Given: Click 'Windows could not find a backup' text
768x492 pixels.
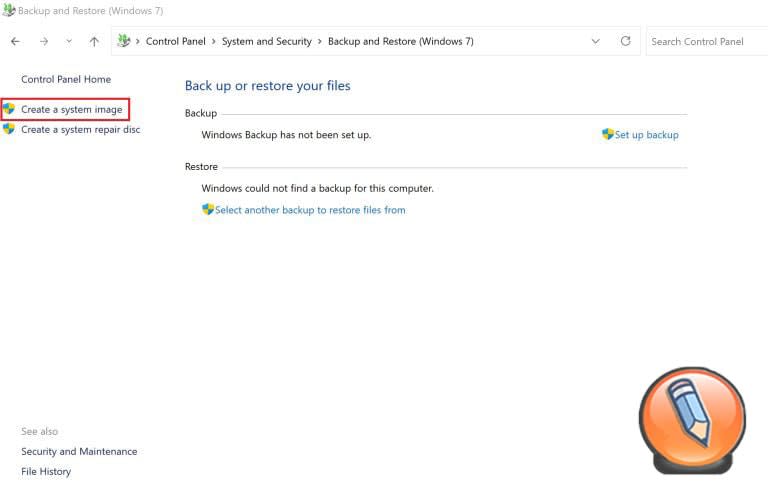Looking at the screenshot, I should [x=317, y=188].
